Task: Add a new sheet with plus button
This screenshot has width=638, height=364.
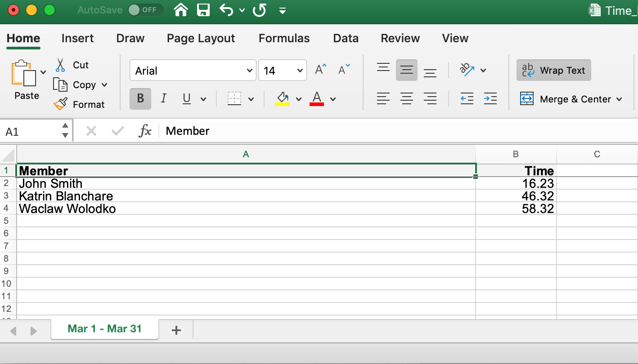Action: point(176,330)
